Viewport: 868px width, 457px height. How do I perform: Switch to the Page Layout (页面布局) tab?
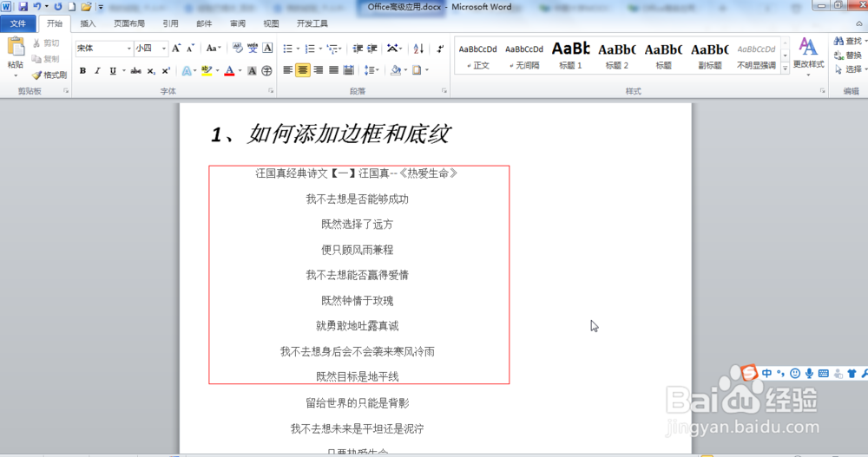point(129,23)
